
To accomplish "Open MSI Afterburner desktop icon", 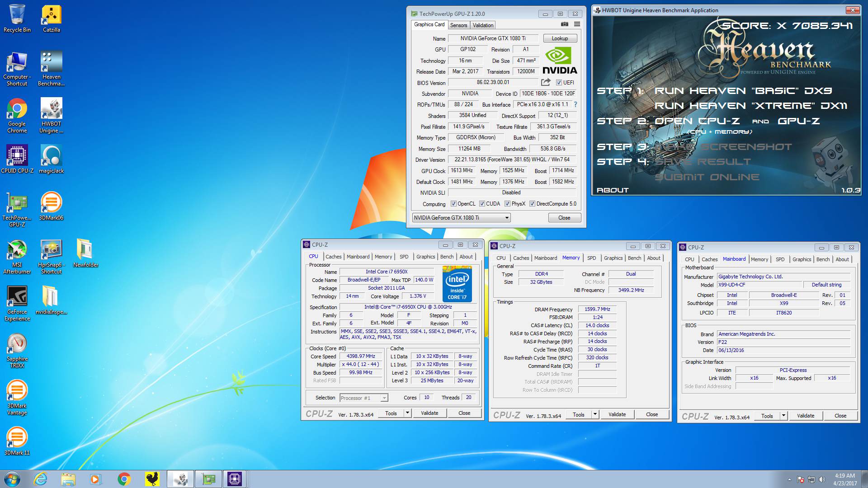I will (x=17, y=257).
